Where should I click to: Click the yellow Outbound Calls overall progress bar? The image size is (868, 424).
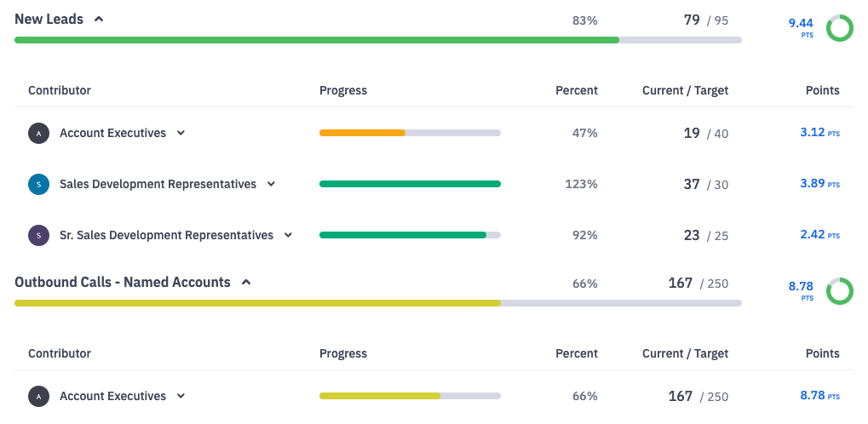click(x=257, y=303)
